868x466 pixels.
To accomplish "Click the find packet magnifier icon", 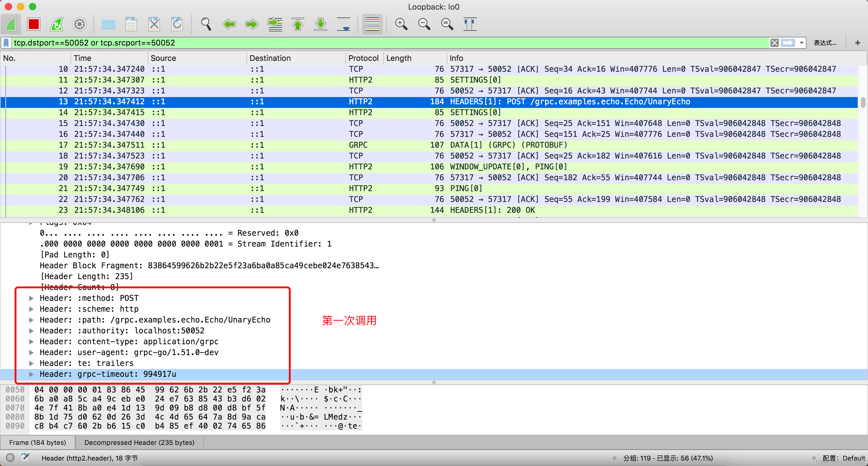I will pos(206,24).
